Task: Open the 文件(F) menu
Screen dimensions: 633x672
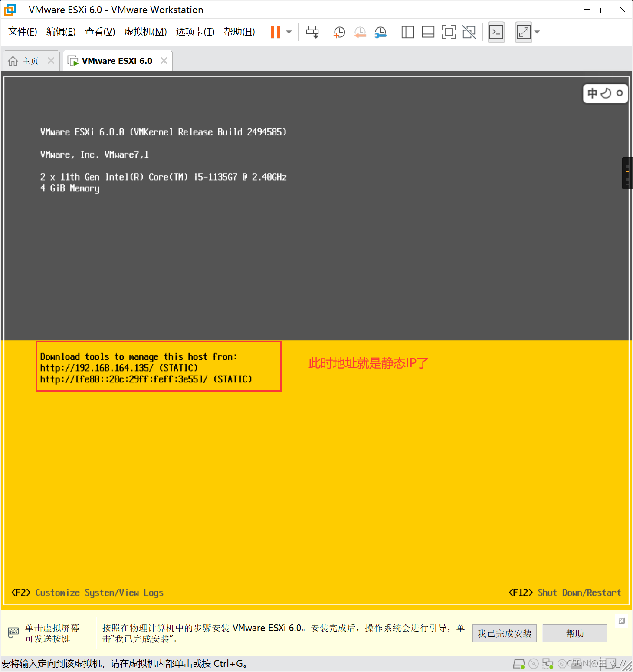Action: tap(23, 32)
